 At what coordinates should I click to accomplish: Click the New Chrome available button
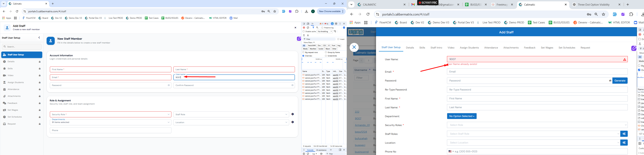331,12
